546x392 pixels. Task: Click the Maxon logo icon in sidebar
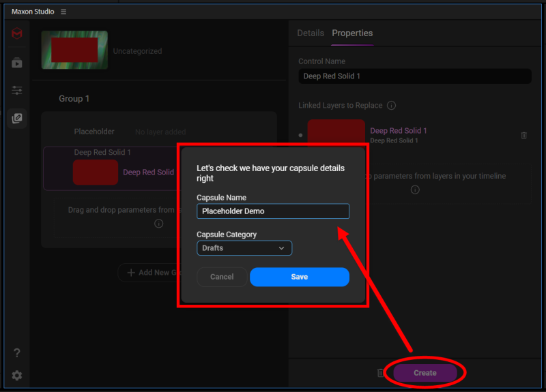coord(16,33)
